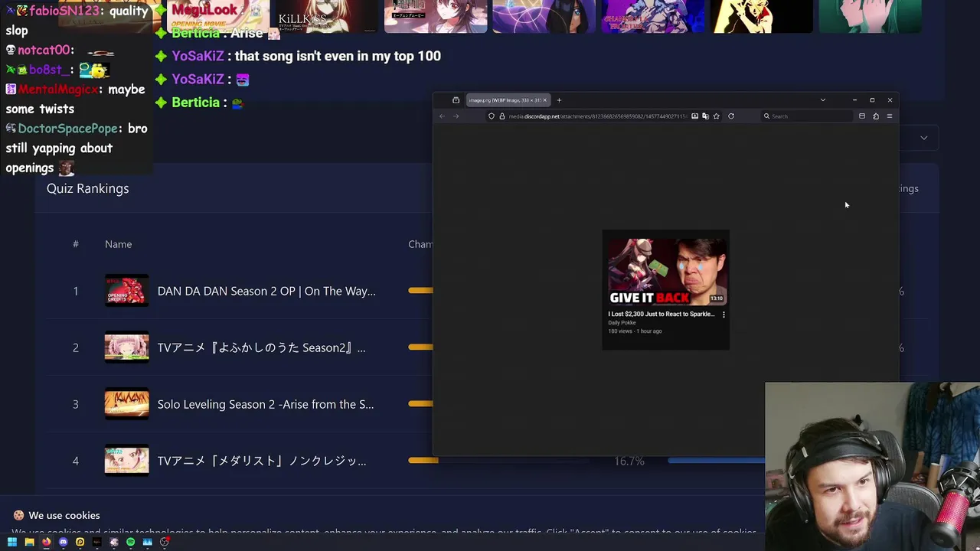Click '180 views · 1 hour ago' text
Viewport: 980px width, 551px height.
pyautogui.click(x=635, y=331)
